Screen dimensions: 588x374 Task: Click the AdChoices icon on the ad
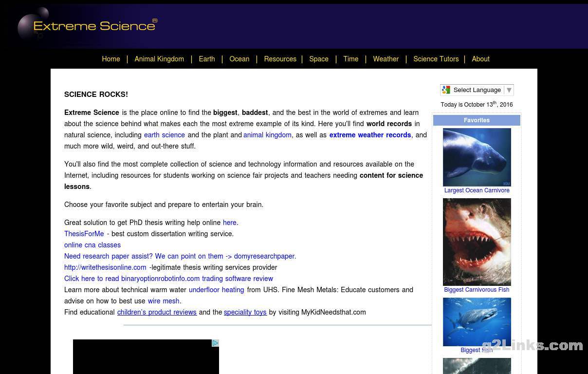pos(215,343)
